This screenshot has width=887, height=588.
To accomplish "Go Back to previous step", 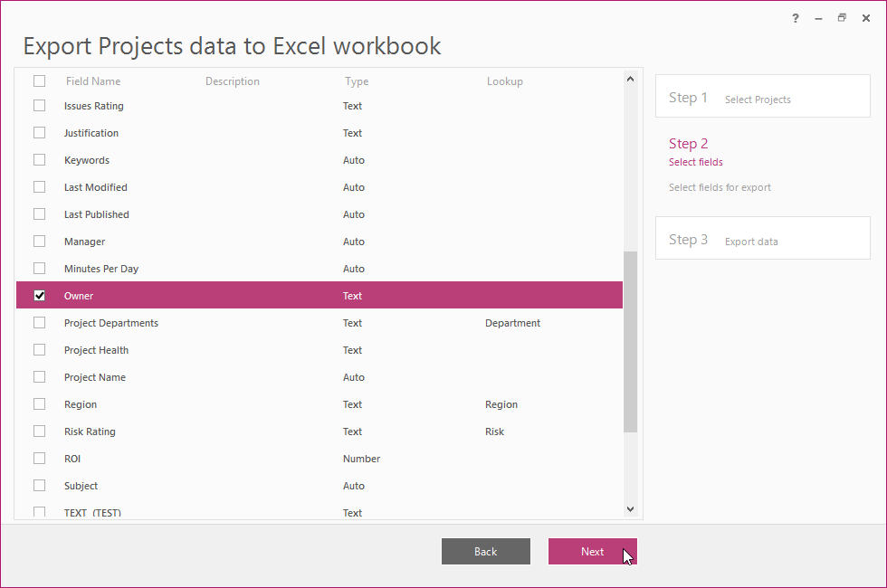I will [x=486, y=552].
